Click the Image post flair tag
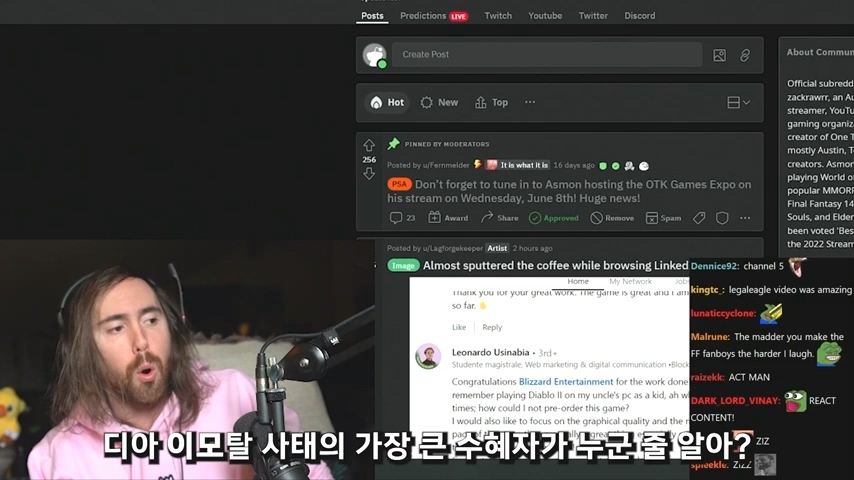The height and width of the screenshot is (480, 854). pyautogui.click(x=403, y=266)
